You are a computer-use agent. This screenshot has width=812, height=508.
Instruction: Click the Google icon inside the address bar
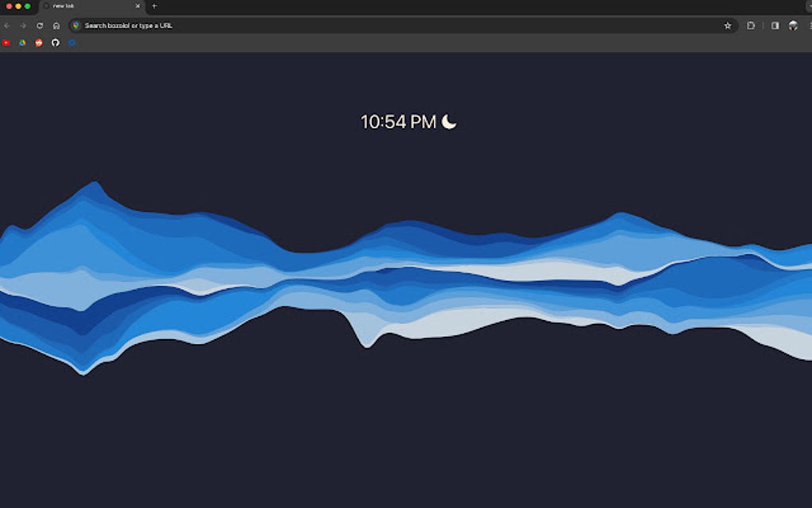pos(76,25)
